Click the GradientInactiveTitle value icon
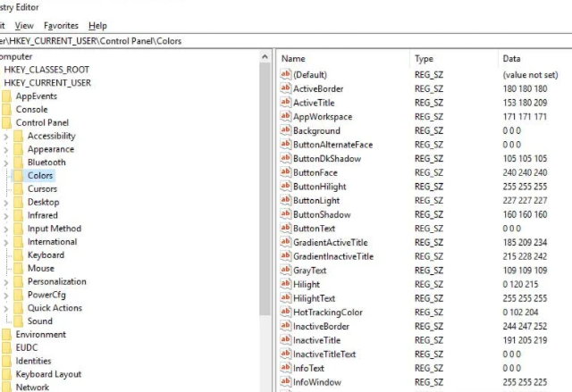Image resolution: width=572 pixels, height=392 pixels. [286, 255]
